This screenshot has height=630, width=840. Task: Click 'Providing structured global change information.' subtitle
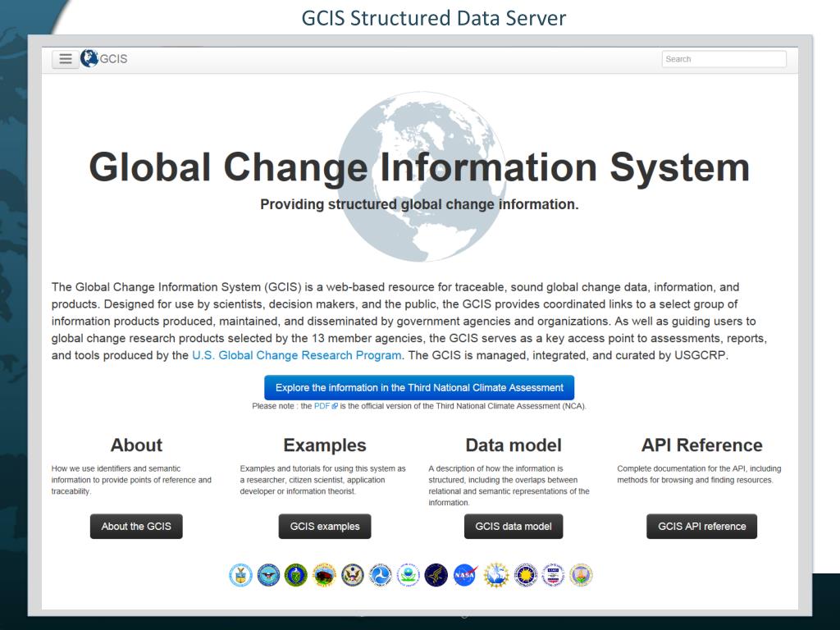pos(419,204)
